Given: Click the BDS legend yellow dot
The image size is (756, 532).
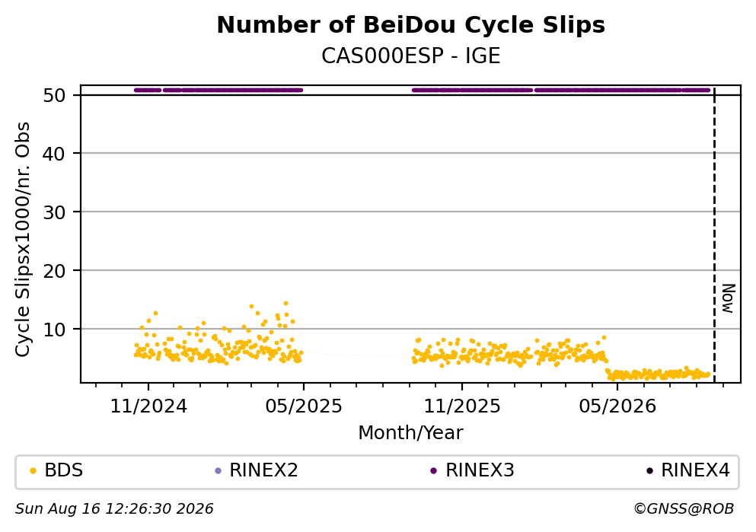Looking at the screenshot, I should click(x=33, y=471).
